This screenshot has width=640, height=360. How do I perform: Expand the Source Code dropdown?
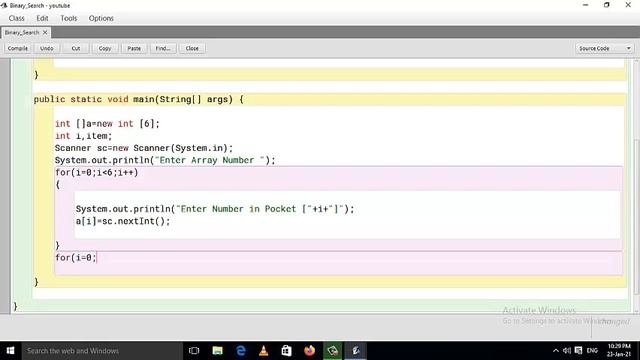tap(604, 48)
